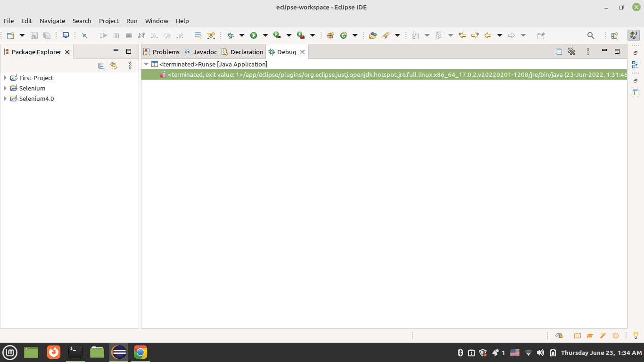Switch to the Declaration tab

(242, 52)
